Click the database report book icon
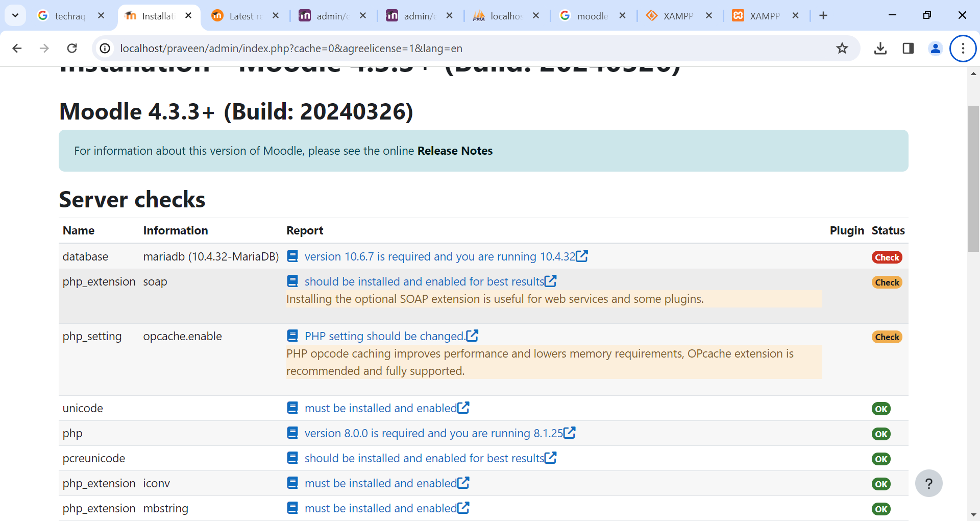The width and height of the screenshot is (980, 521). point(292,256)
